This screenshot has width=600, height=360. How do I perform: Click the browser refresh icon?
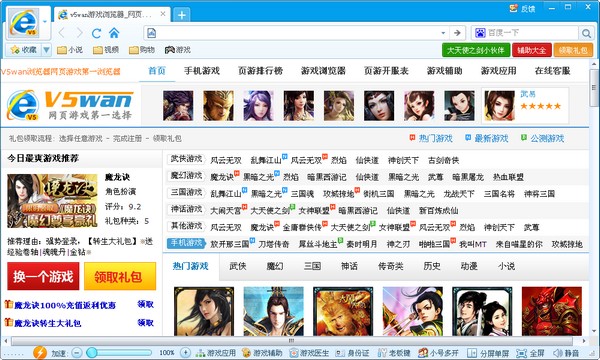96,33
